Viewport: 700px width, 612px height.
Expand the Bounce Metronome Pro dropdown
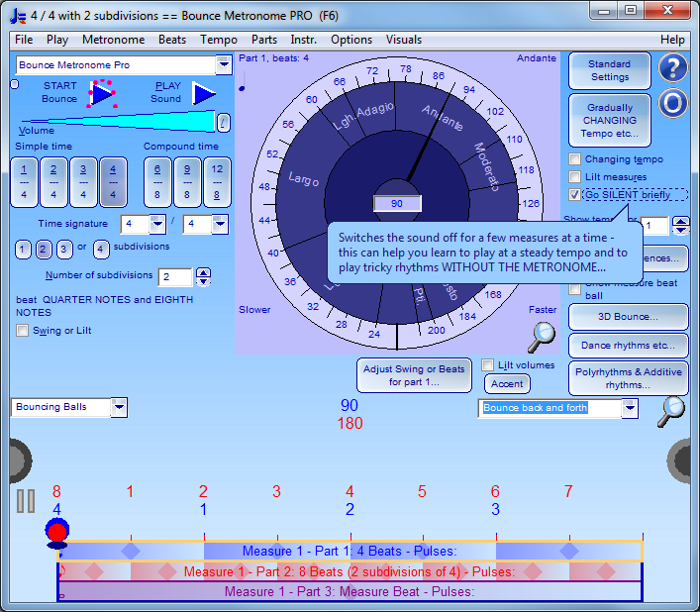tap(223, 65)
